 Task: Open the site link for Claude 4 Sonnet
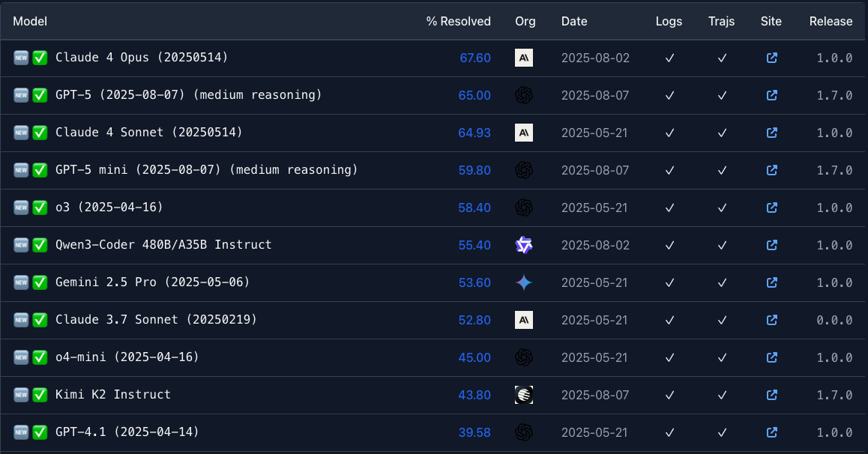[771, 133]
